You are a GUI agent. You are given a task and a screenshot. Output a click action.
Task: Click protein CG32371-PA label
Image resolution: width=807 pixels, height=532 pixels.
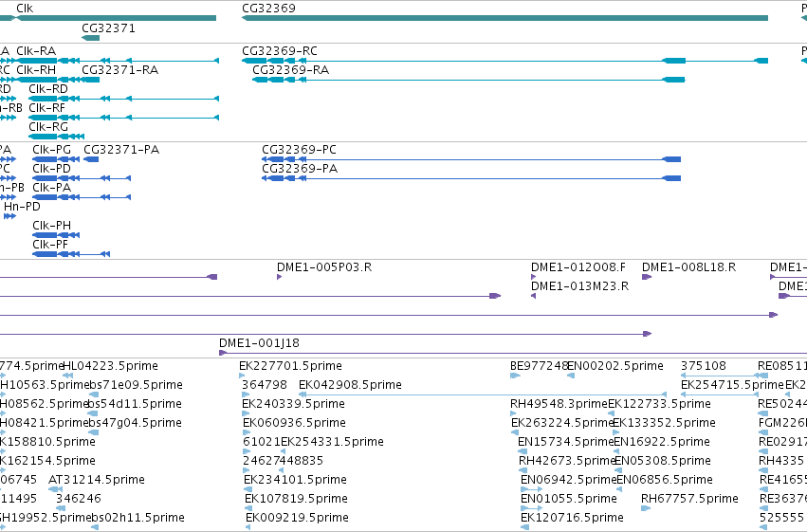[121, 150]
